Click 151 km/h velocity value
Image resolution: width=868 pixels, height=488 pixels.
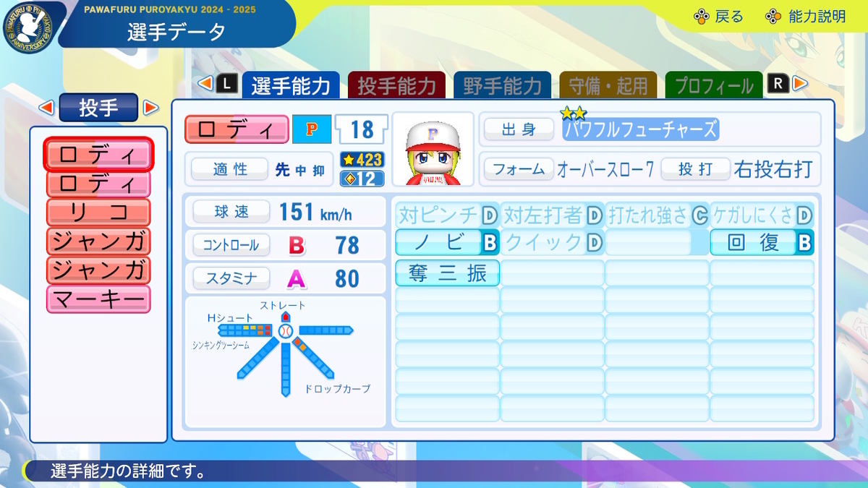[316, 213]
